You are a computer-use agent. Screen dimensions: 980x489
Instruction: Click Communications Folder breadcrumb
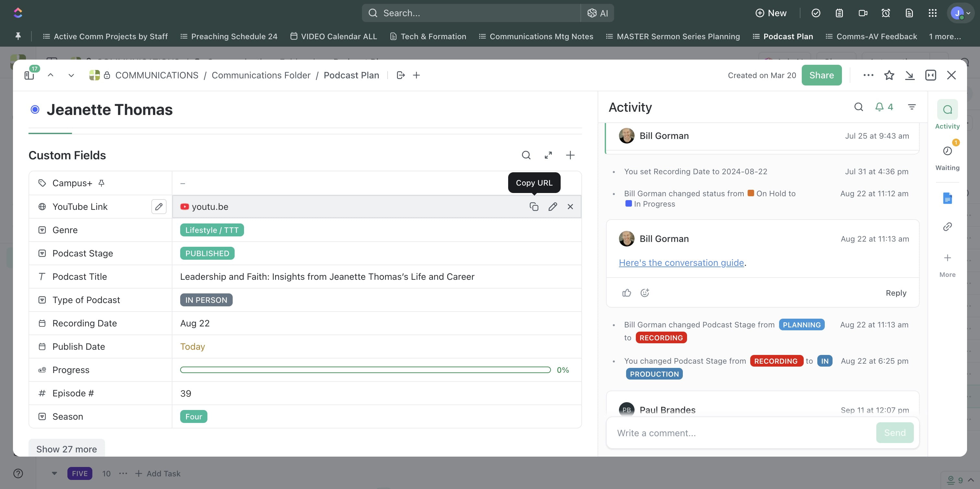click(261, 75)
